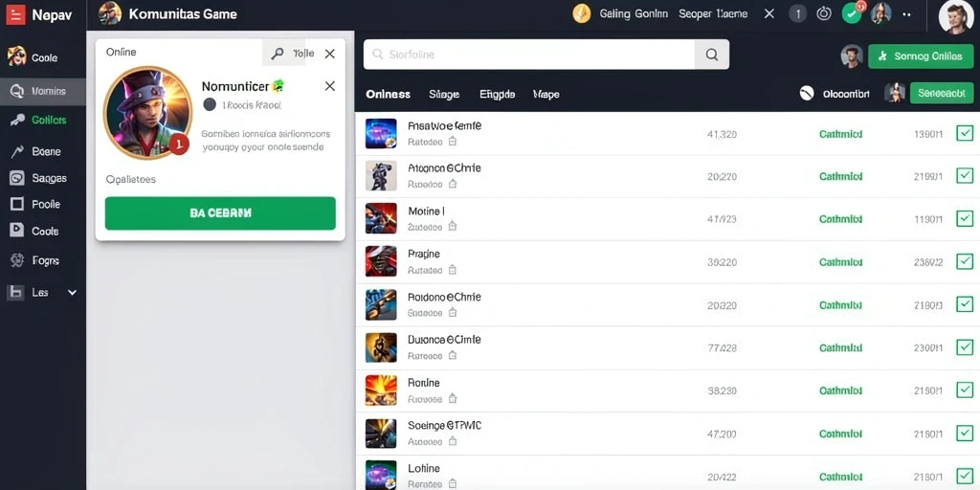Click into the Storfoline search field
The width and height of the screenshot is (980, 490).
528,55
